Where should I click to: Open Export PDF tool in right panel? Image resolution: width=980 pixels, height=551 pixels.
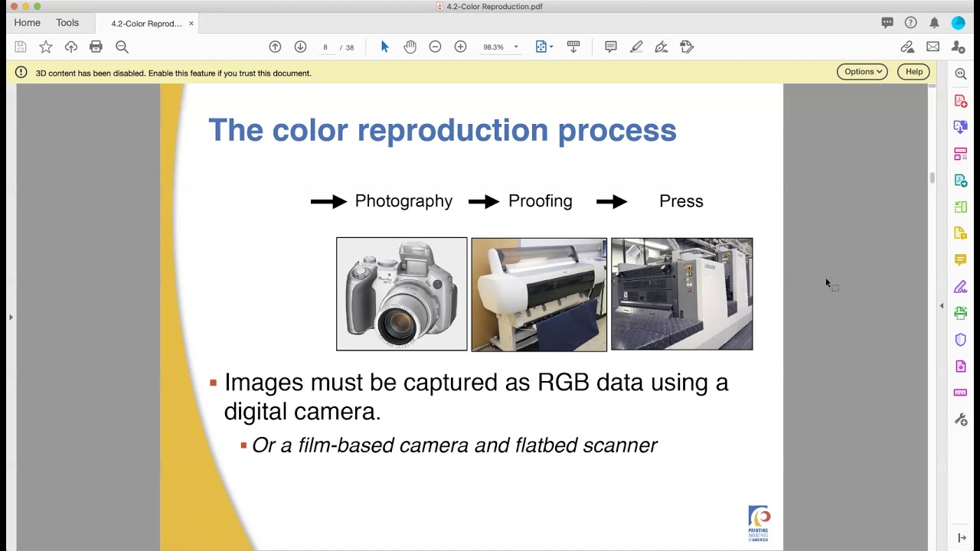[961, 127]
